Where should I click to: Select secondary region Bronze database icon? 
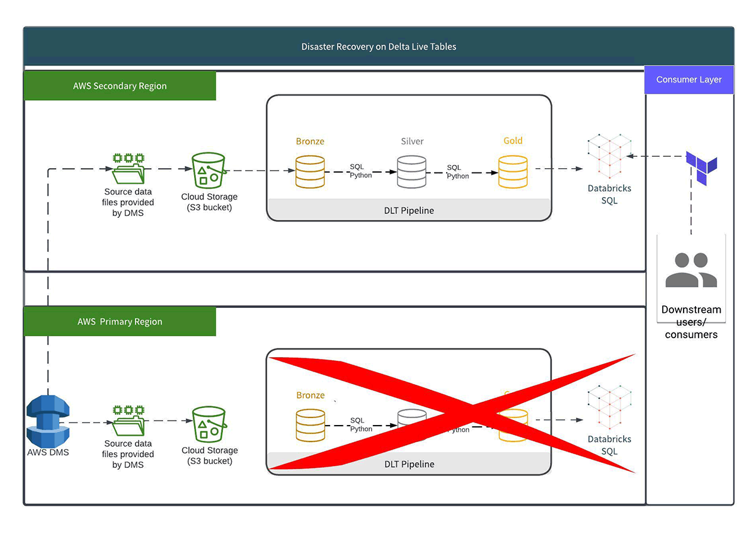[310, 171]
